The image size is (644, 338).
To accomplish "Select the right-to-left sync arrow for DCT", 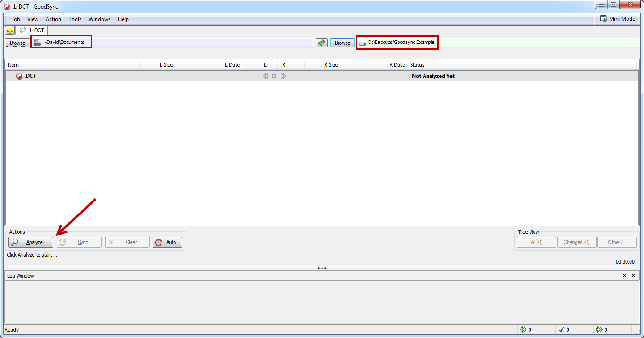I will coord(266,76).
